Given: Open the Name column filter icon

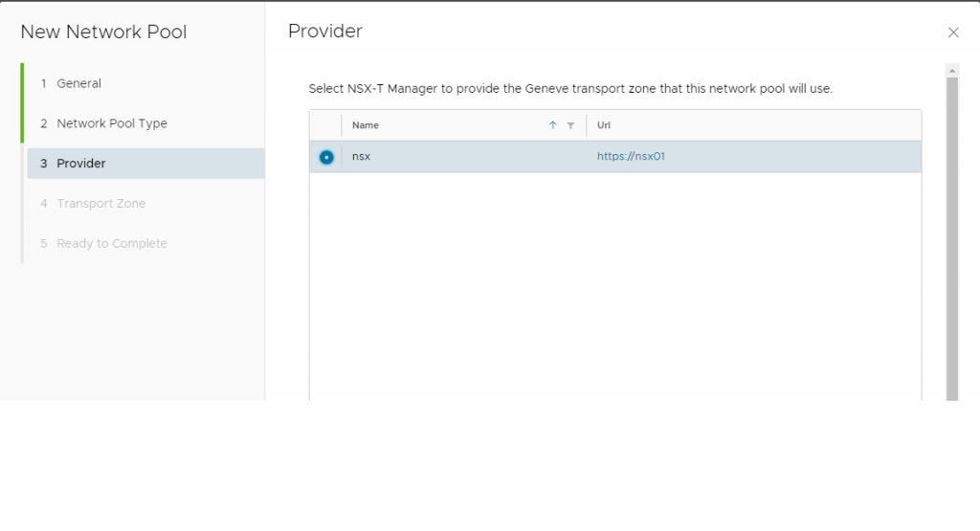Looking at the screenshot, I should (x=570, y=125).
